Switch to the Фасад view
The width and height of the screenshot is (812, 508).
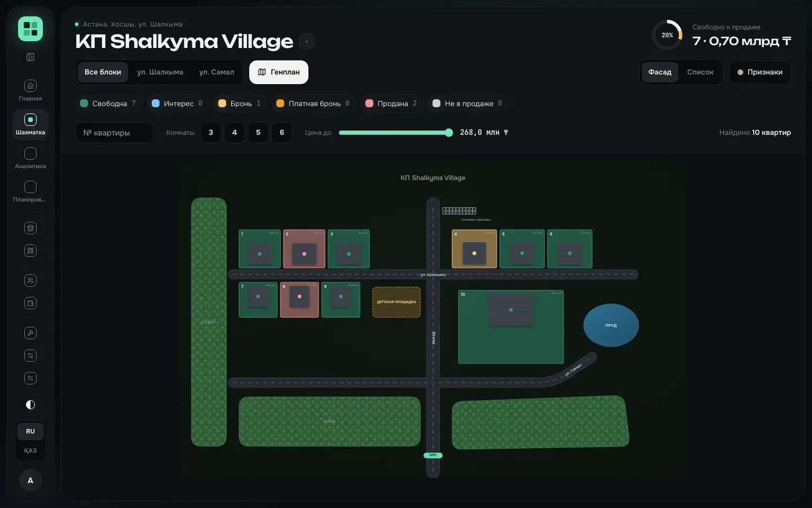660,72
